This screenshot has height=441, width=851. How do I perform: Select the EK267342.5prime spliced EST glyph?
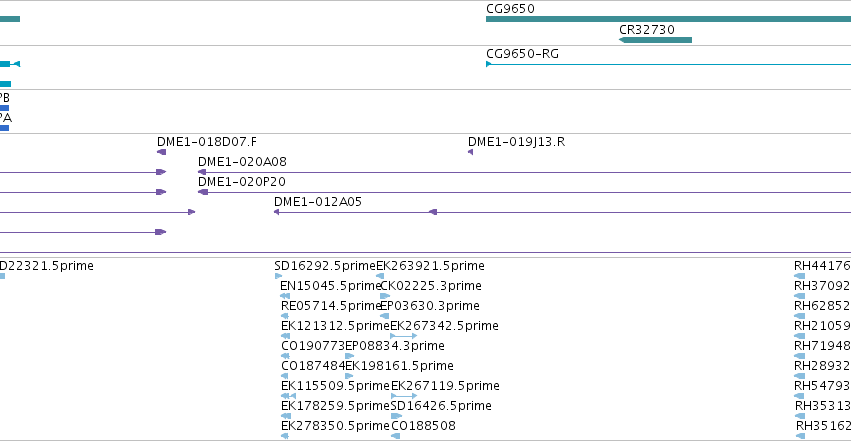(404, 336)
